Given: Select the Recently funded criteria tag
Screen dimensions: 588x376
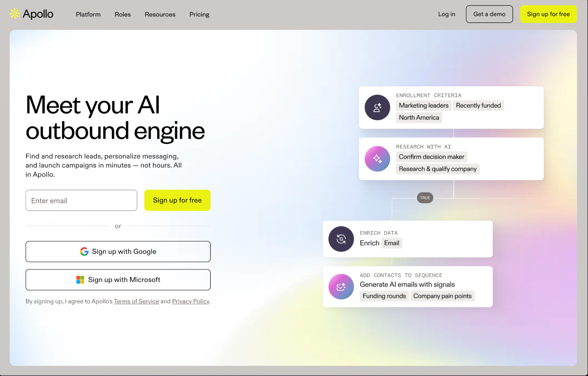Looking at the screenshot, I should coord(478,105).
